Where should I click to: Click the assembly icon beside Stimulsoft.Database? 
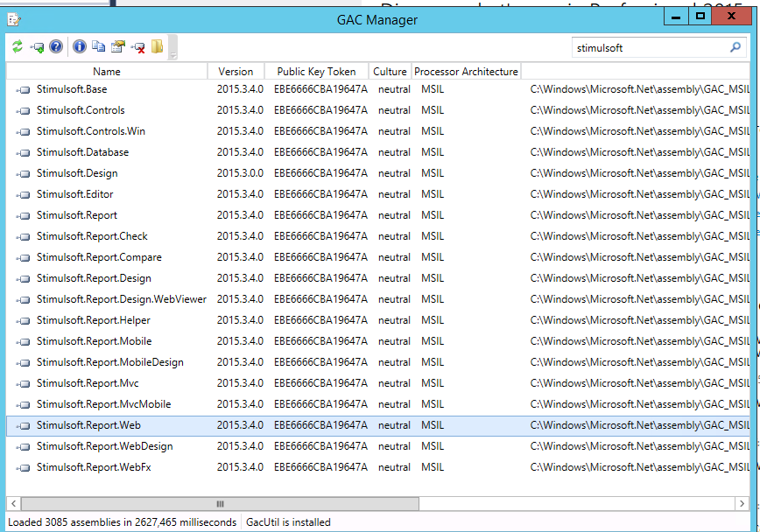point(24,152)
